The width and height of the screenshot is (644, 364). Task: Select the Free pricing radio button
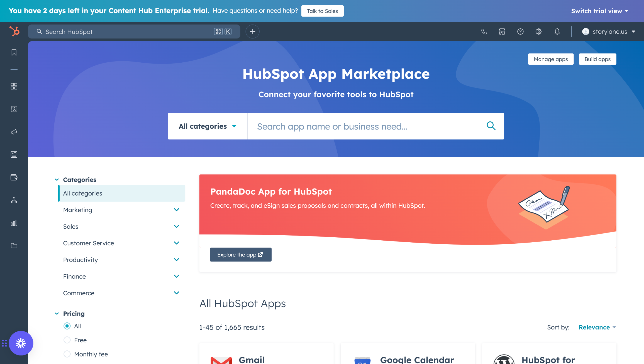(x=67, y=340)
